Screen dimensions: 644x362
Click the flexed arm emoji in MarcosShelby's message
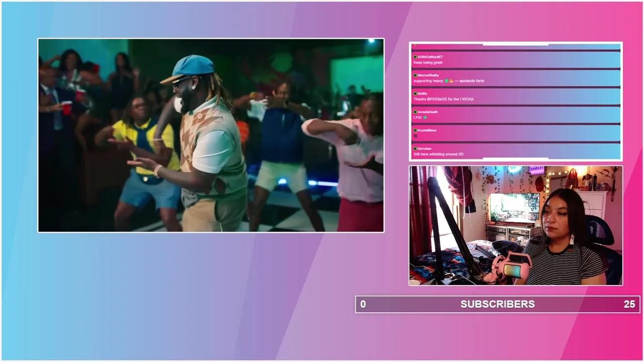(451, 81)
